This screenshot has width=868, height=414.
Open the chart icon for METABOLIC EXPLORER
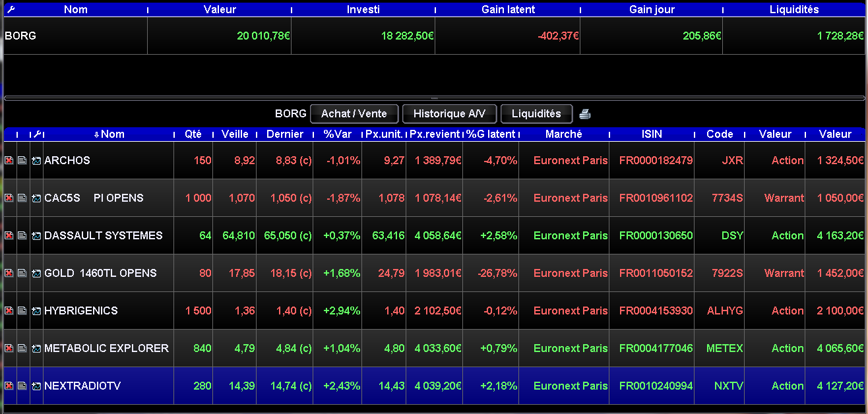point(36,348)
